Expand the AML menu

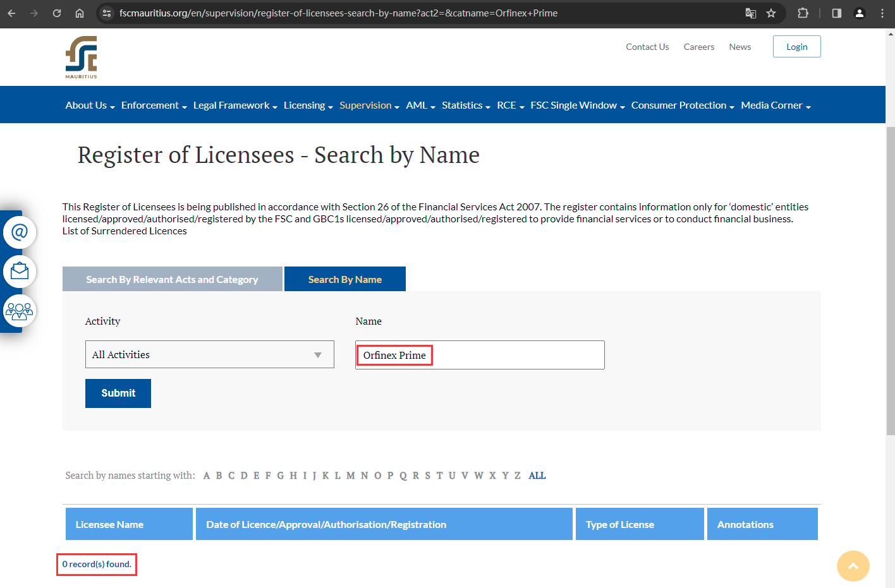[420, 105]
